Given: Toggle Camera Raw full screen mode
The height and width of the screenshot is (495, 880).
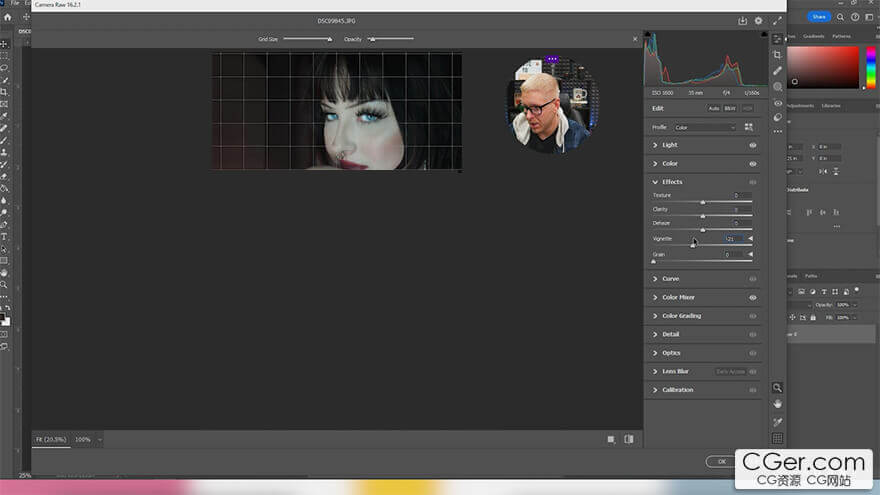Looking at the screenshot, I should [x=777, y=20].
